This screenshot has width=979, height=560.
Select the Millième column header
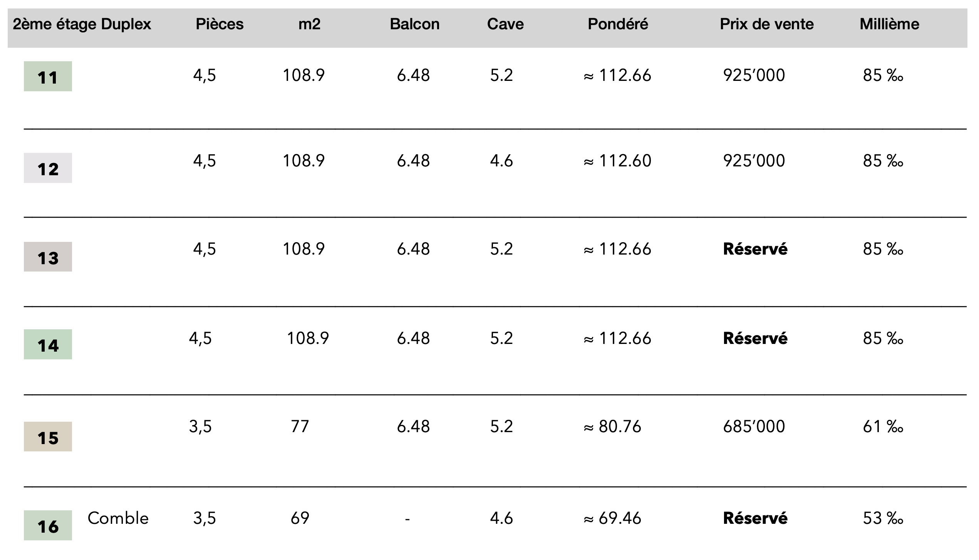coord(889,24)
